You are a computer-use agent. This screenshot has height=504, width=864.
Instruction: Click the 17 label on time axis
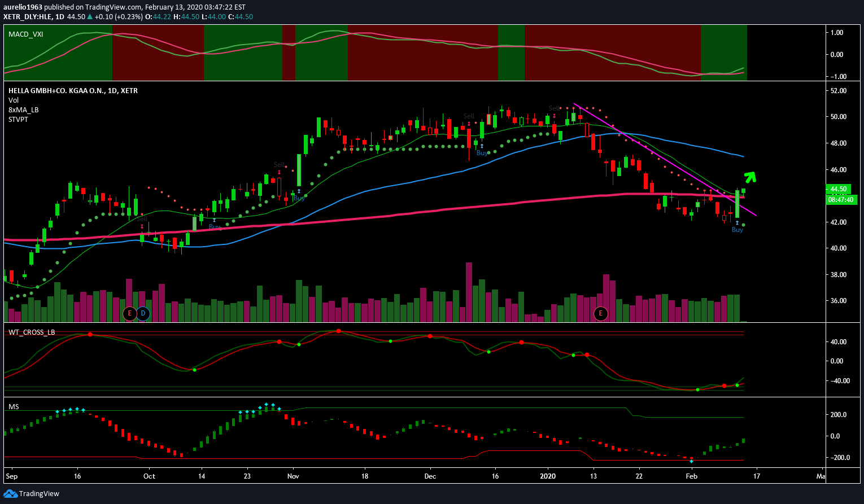(756, 476)
